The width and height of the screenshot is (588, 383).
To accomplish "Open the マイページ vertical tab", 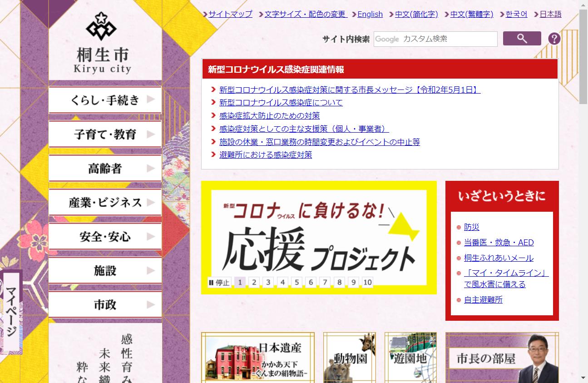I will (x=11, y=313).
